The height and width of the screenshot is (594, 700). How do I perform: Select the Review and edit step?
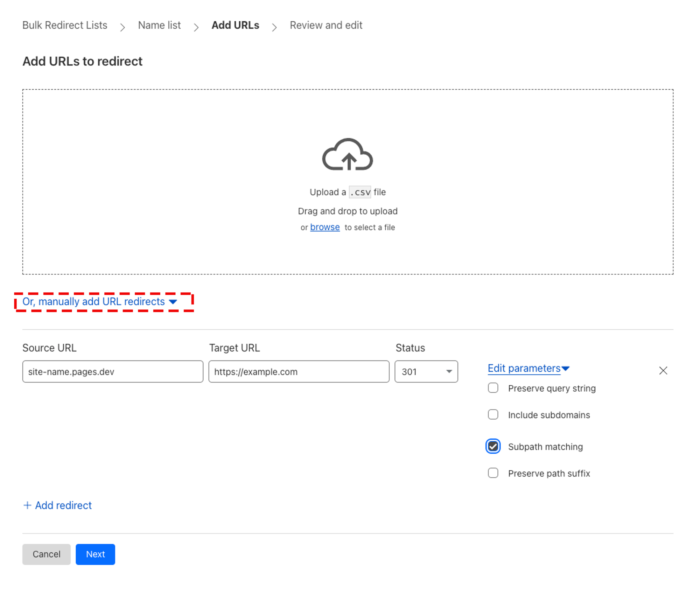pos(326,25)
